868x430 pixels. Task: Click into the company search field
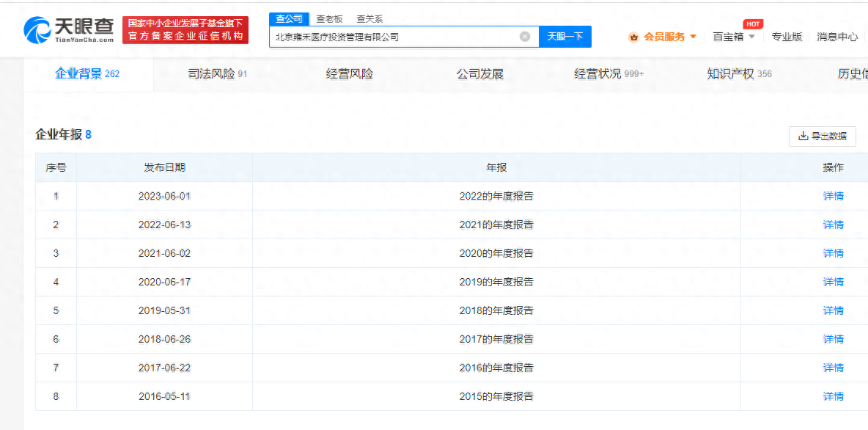(394, 37)
